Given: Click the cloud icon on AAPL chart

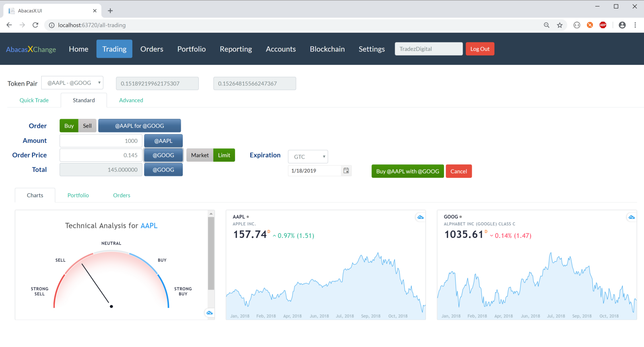Looking at the screenshot, I should coord(420,217).
